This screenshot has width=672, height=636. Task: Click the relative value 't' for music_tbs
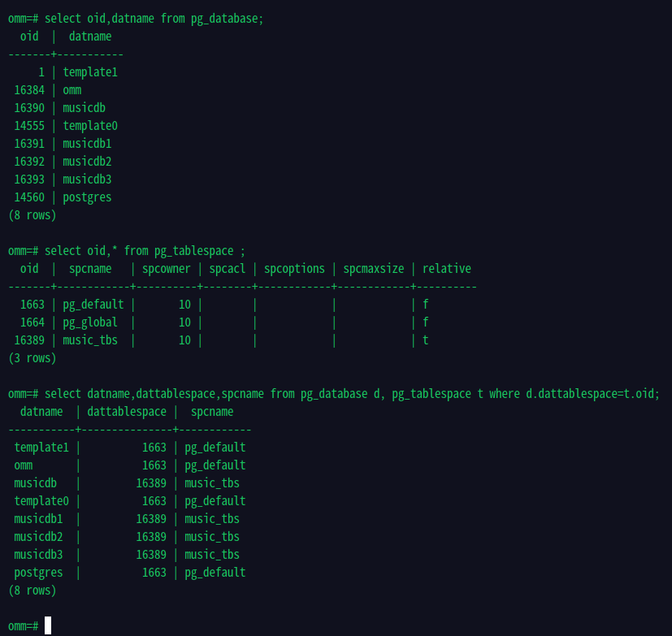pos(426,340)
